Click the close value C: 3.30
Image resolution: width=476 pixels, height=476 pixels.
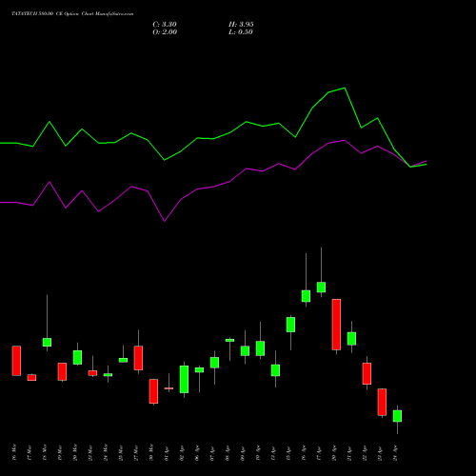coord(165,25)
